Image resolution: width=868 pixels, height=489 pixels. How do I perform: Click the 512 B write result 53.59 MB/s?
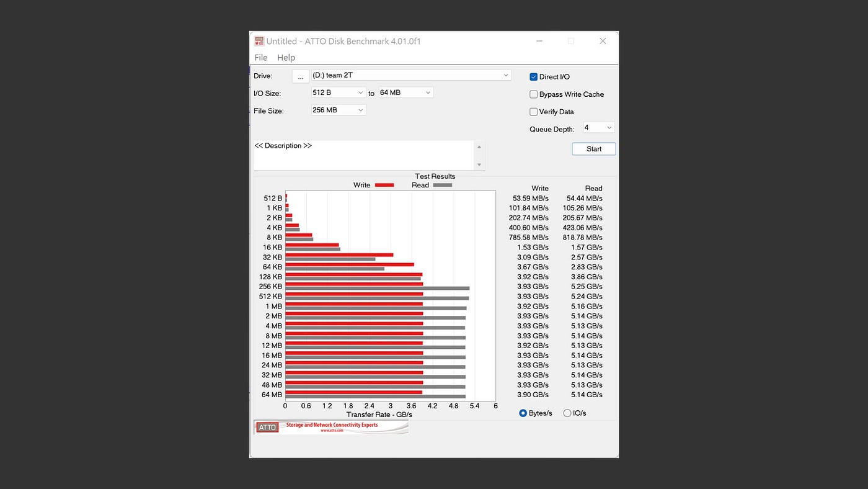coord(531,198)
